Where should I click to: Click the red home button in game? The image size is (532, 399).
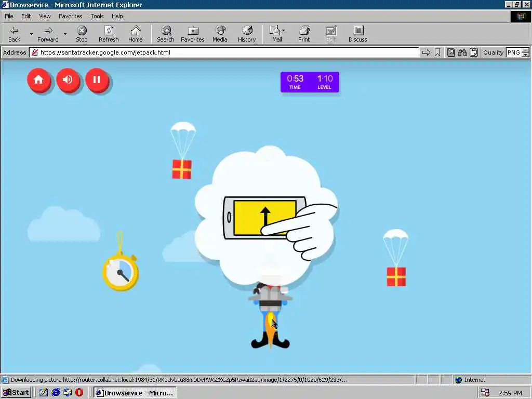pos(38,79)
